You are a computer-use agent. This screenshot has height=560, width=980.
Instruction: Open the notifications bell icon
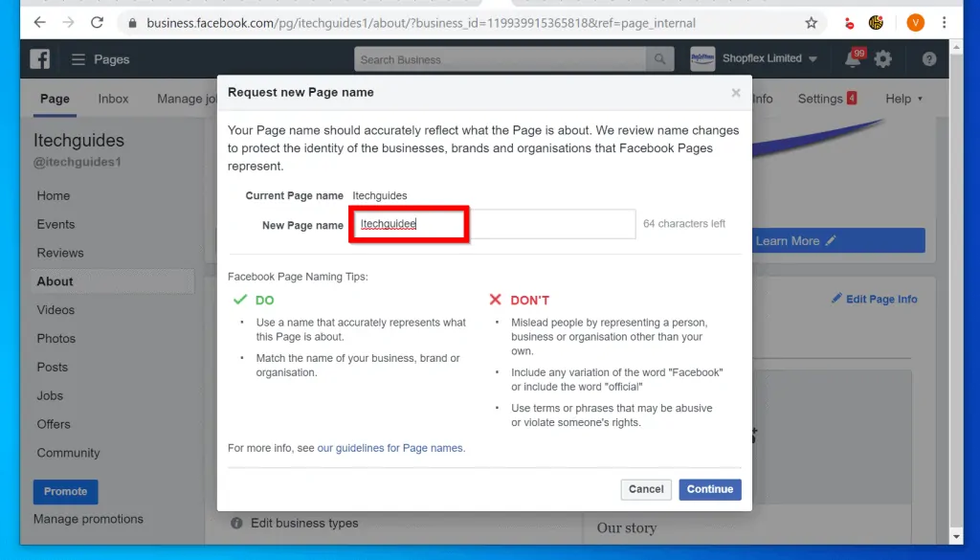click(x=853, y=59)
